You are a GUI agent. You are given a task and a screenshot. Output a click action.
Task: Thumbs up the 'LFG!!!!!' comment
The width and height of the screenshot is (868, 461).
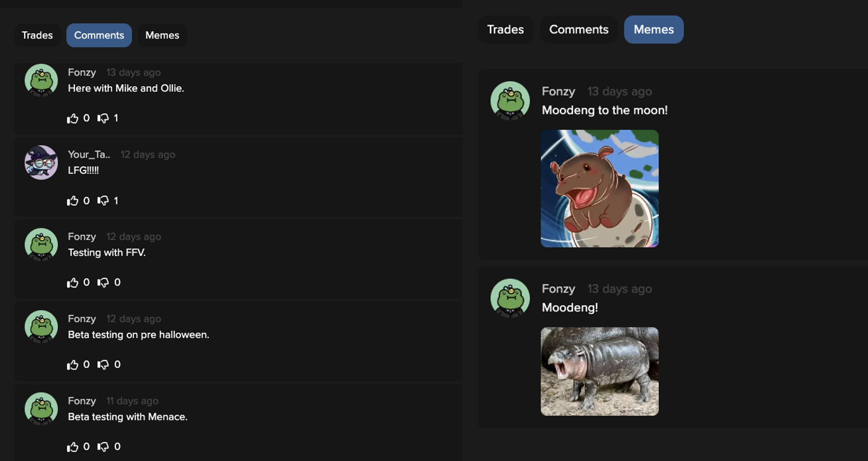72,201
